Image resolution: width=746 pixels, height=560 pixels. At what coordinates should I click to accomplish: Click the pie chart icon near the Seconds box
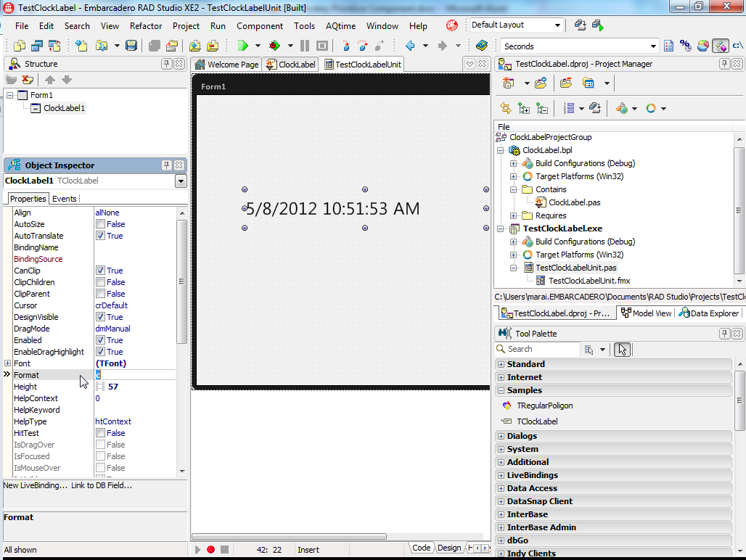point(702,45)
